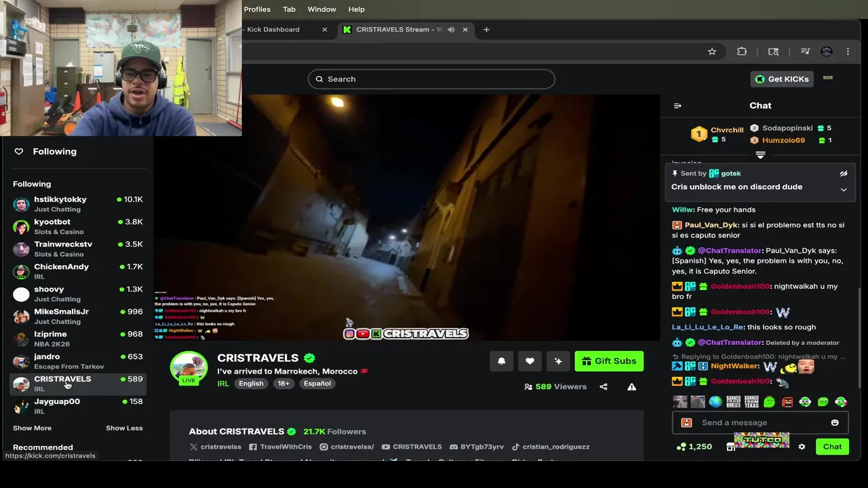Open the X cristravelss link

click(x=216, y=447)
